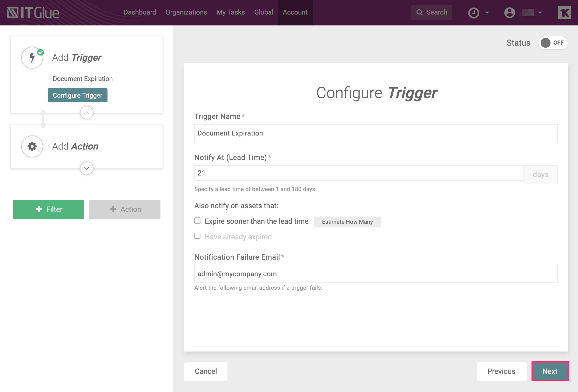The height and width of the screenshot is (392, 578).
Task: Click the user profile avatar icon
Action: 509,12
